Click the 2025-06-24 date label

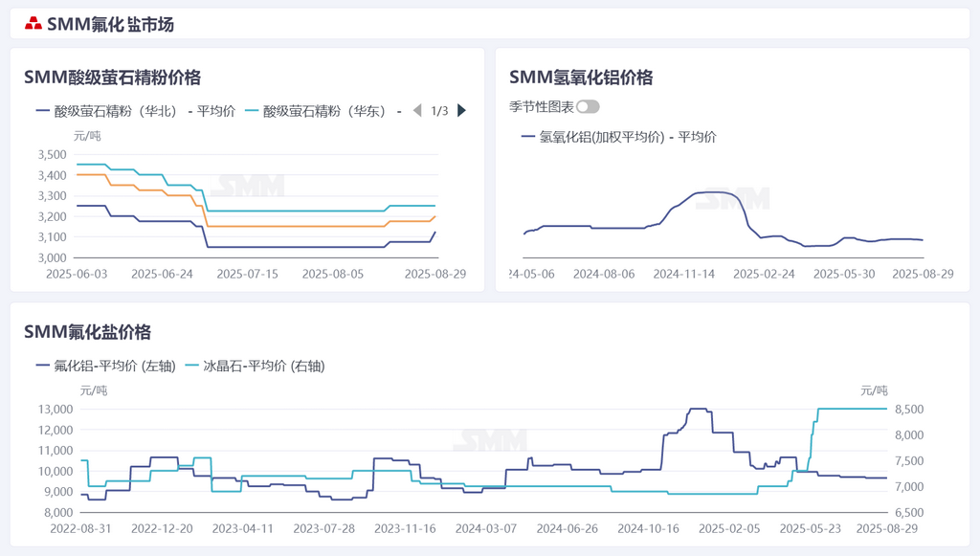pyautogui.click(x=162, y=274)
